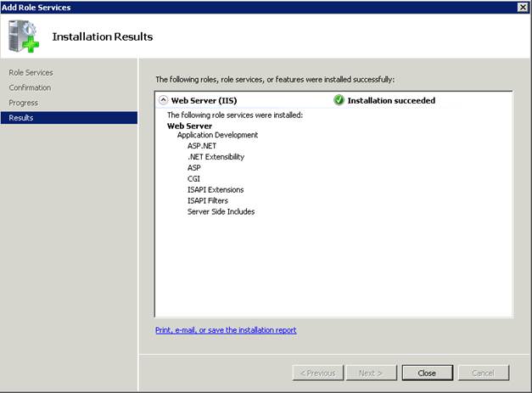The width and height of the screenshot is (532, 393).
Task: Click 'The following role services were installed' text
Action: (x=235, y=115)
